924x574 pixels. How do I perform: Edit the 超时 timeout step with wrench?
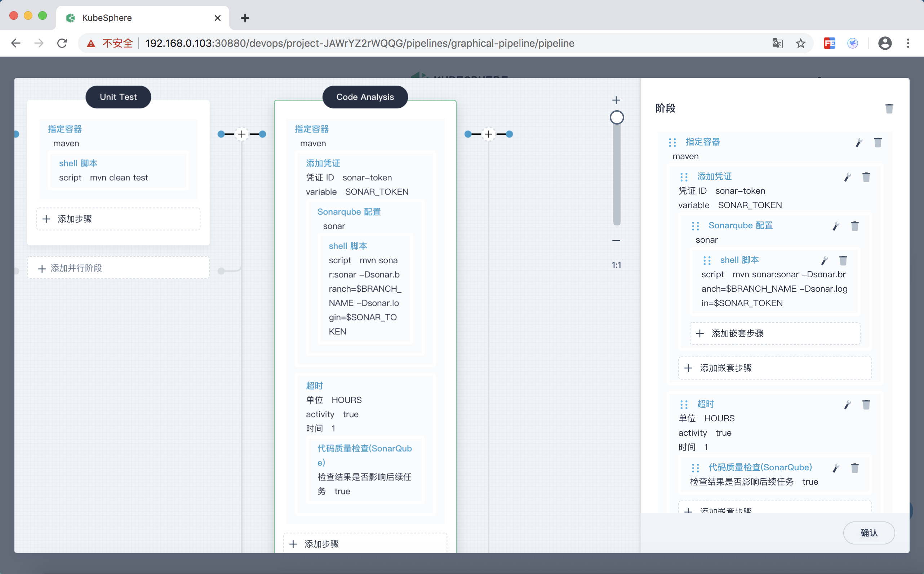(x=847, y=405)
